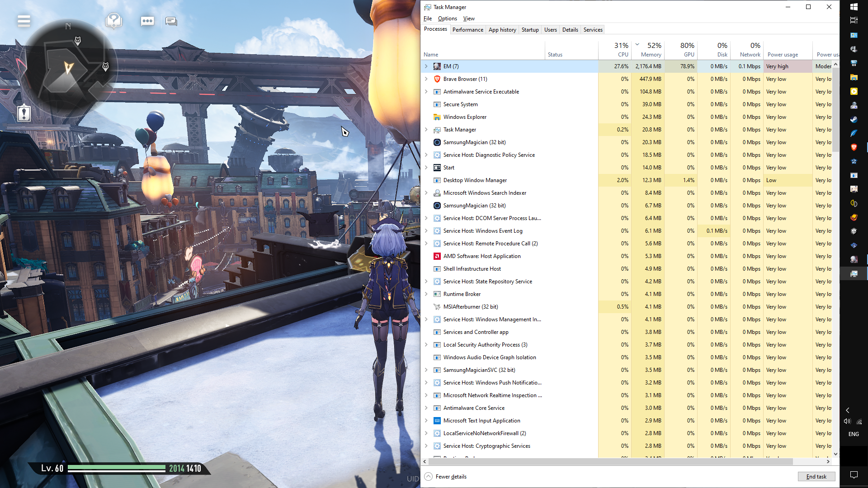Click the Windows Start button
The image size is (868, 488).
pyautogui.click(x=854, y=7)
